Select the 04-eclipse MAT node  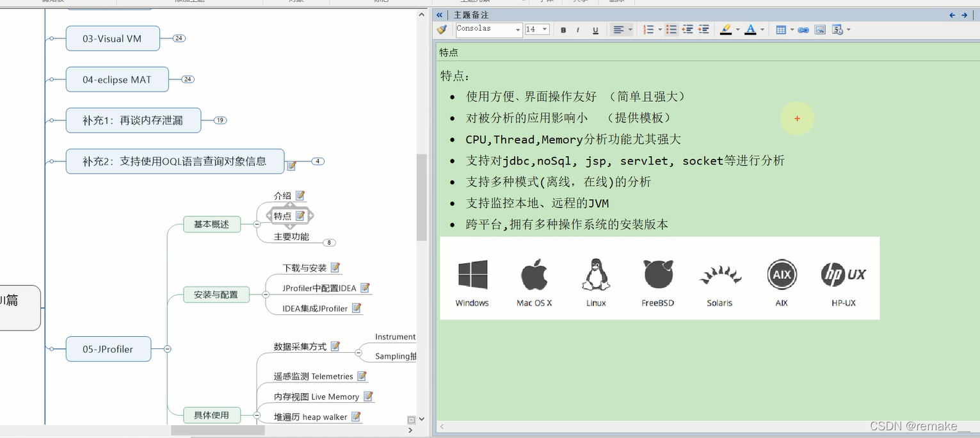point(117,79)
